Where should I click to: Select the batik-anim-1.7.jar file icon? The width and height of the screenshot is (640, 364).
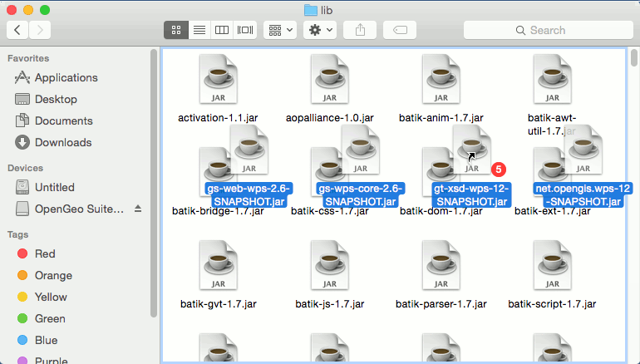click(441, 81)
